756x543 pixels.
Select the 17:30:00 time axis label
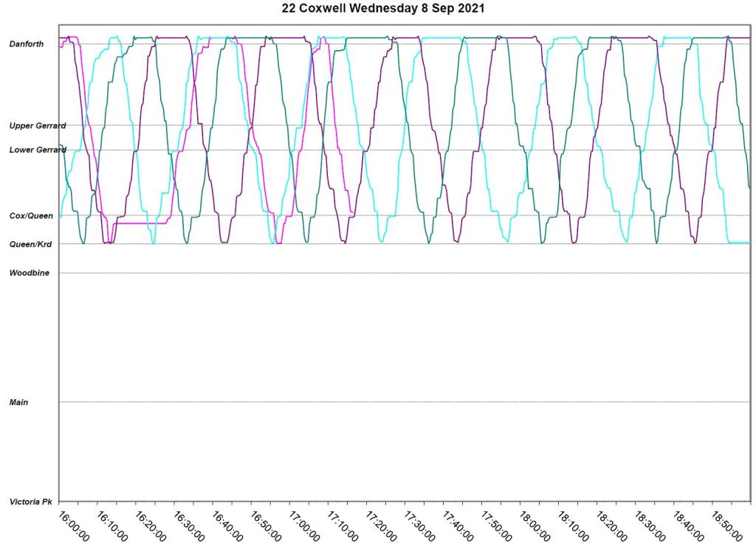tap(419, 525)
